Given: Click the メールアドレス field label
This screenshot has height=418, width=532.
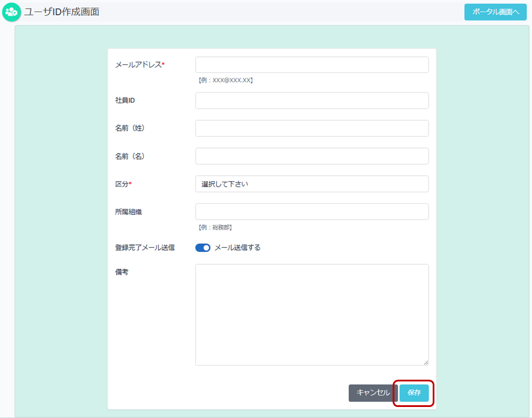Looking at the screenshot, I should (x=138, y=64).
